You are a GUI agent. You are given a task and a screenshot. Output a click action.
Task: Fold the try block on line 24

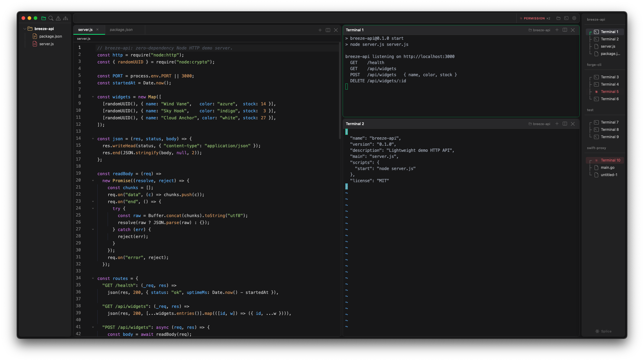pos(93,209)
